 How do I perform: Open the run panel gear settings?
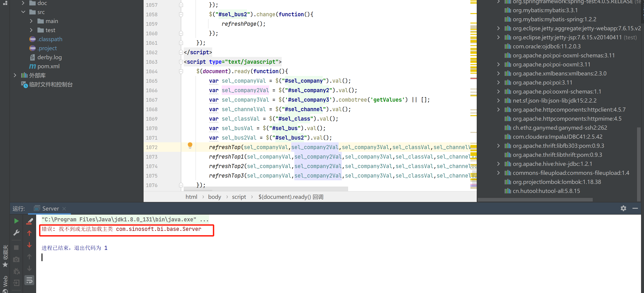tap(623, 208)
